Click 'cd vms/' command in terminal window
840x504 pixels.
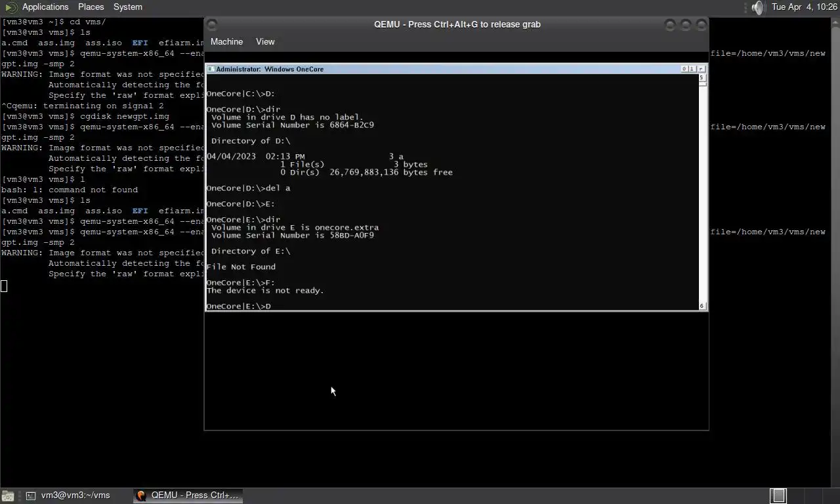87,22
